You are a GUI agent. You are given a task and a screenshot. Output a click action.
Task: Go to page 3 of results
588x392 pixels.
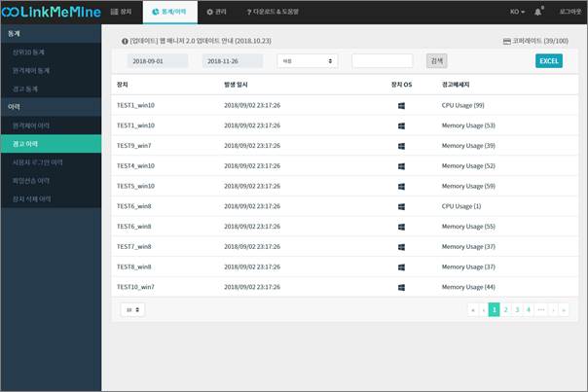coord(517,309)
